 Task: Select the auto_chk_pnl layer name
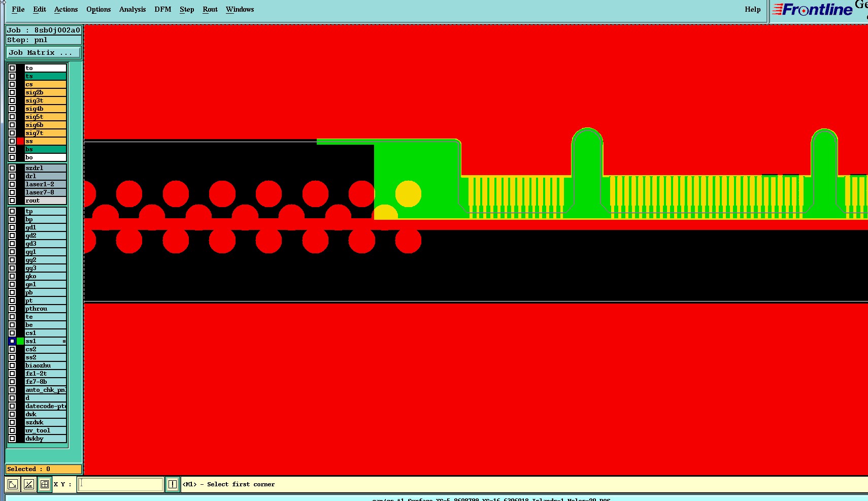(46, 390)
